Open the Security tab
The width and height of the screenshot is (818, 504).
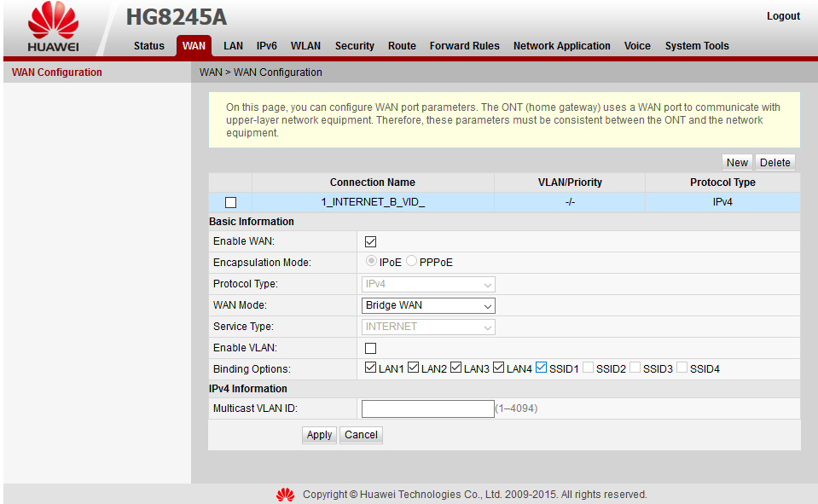355,46
